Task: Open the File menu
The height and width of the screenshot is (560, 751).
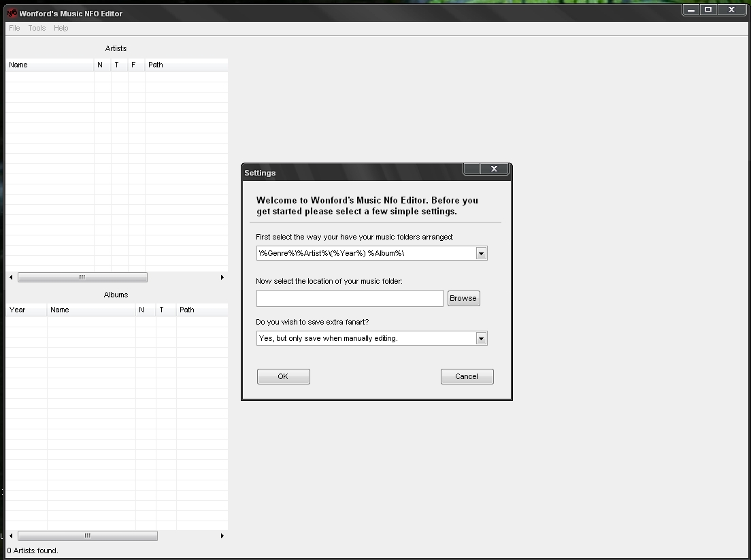Action: pyautogui.click(x=14, y=29)
